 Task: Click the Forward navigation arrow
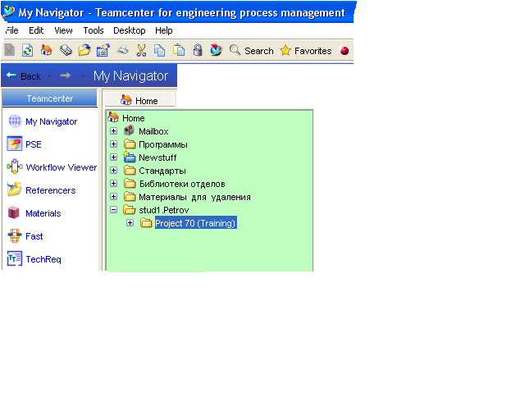(66, 75)
